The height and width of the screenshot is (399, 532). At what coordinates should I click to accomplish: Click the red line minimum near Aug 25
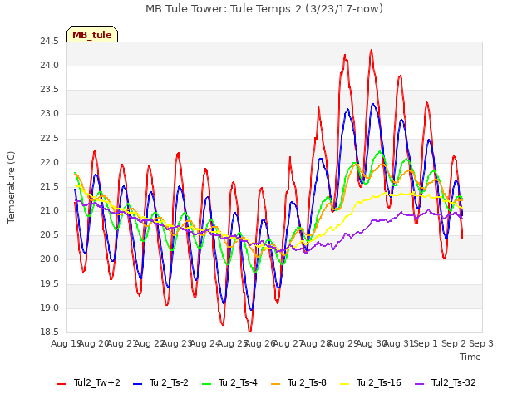coord(249,331)
